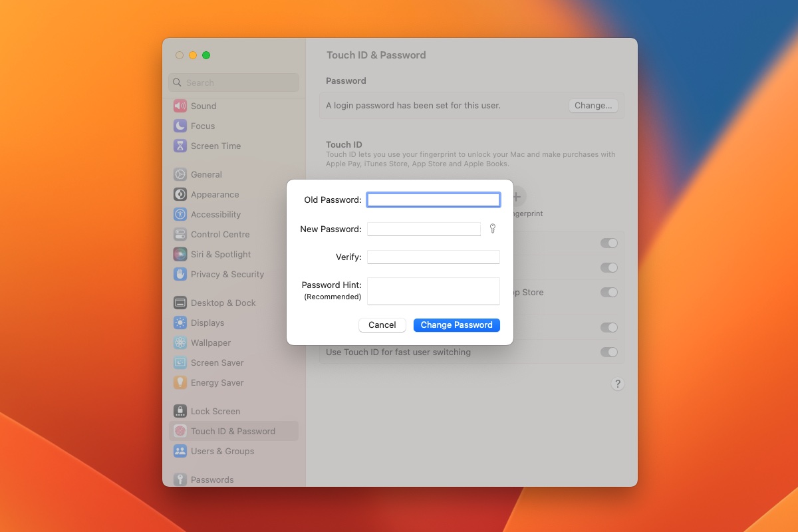Open Focus settings via the moon icon
This screenshot has width=798, height=532.
click(180, 126)
